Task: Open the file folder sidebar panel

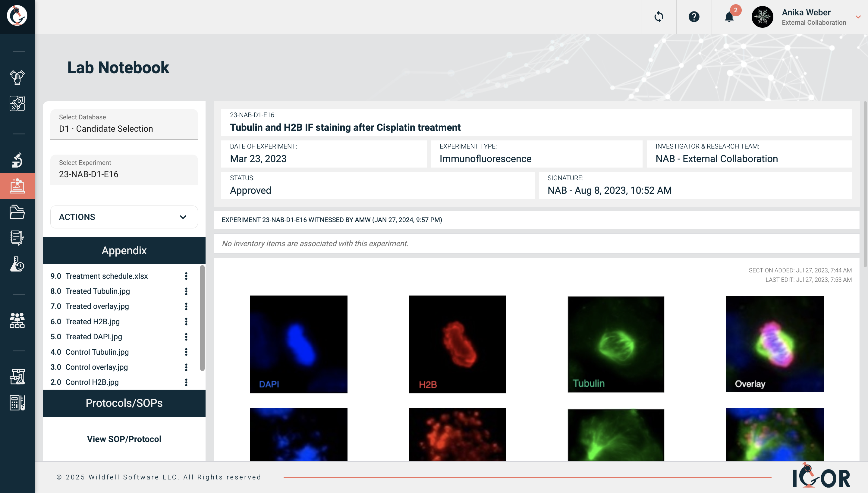Action: point(17,212)
